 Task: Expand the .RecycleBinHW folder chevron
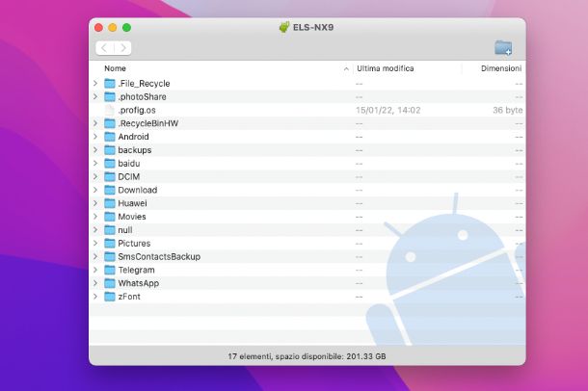95,123
